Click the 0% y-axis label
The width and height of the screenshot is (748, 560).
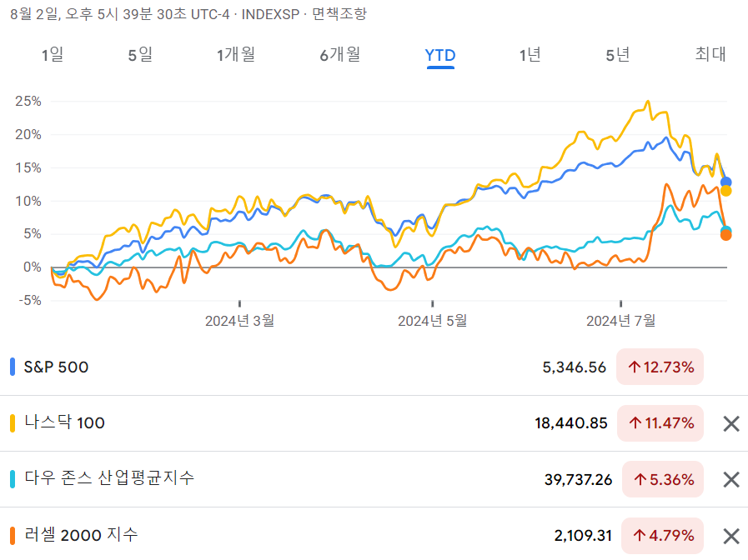point(32,267)
